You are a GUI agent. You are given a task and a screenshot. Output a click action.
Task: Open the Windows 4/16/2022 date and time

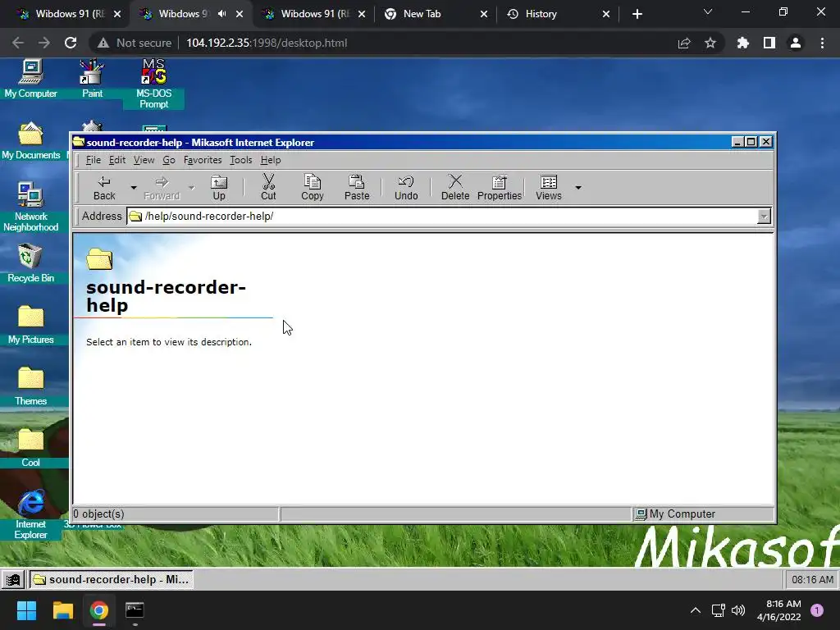coord(779,610)
